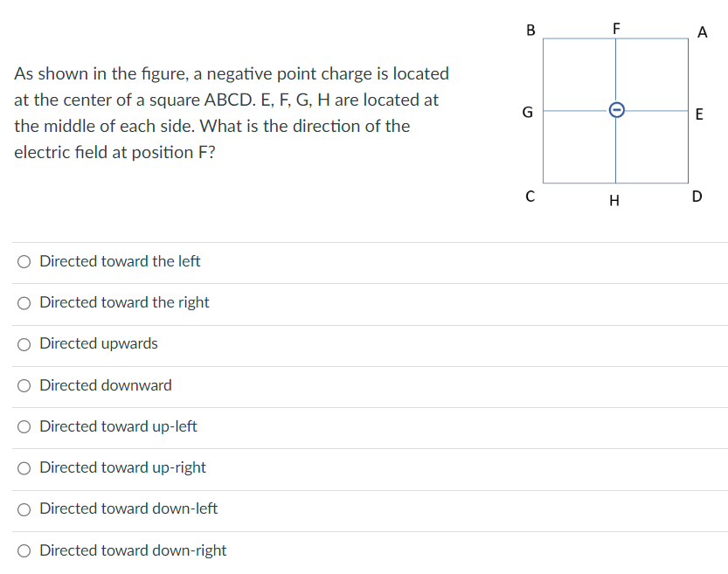Click the radio circle next to "Directed upwards"
The width and height of the screenshot is (728, 574).
click(x=24, y=343)
